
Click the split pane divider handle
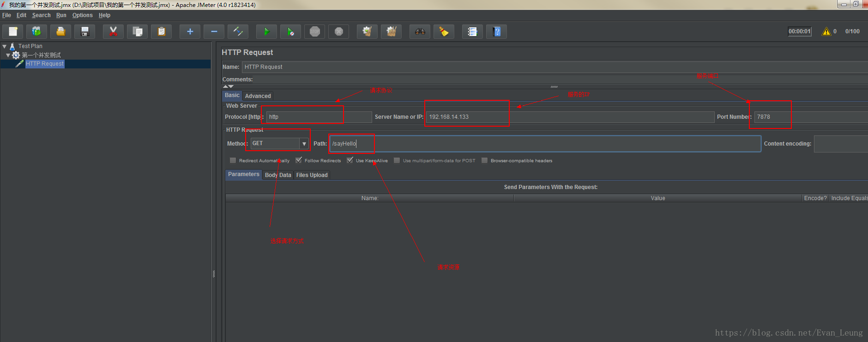[213, 274]
